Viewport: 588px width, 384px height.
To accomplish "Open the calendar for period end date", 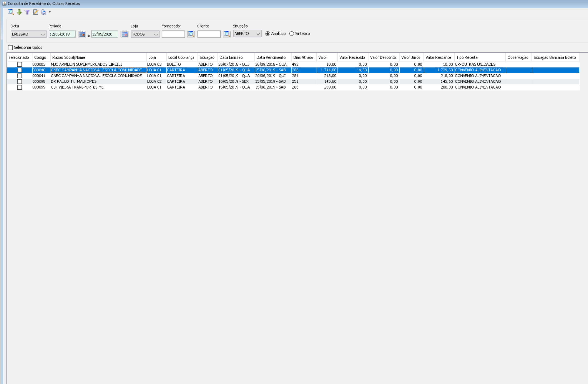I will click(x=124, y=34).
